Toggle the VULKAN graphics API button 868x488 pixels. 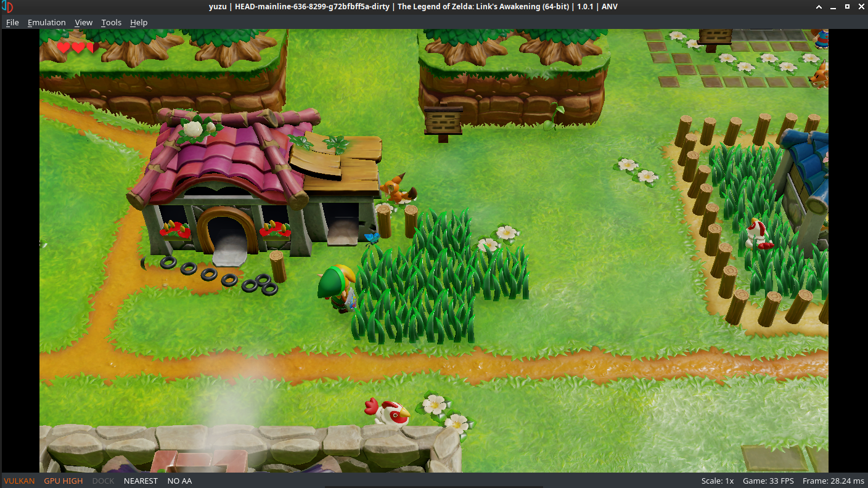[19, 481]
